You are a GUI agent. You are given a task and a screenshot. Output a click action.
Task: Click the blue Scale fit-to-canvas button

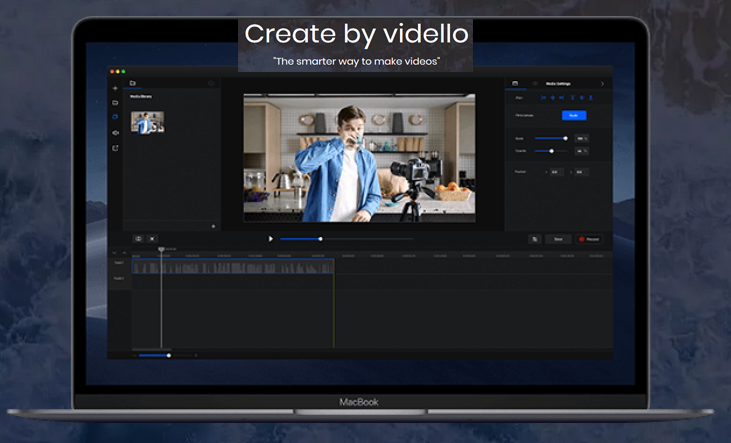click(574, 115)
